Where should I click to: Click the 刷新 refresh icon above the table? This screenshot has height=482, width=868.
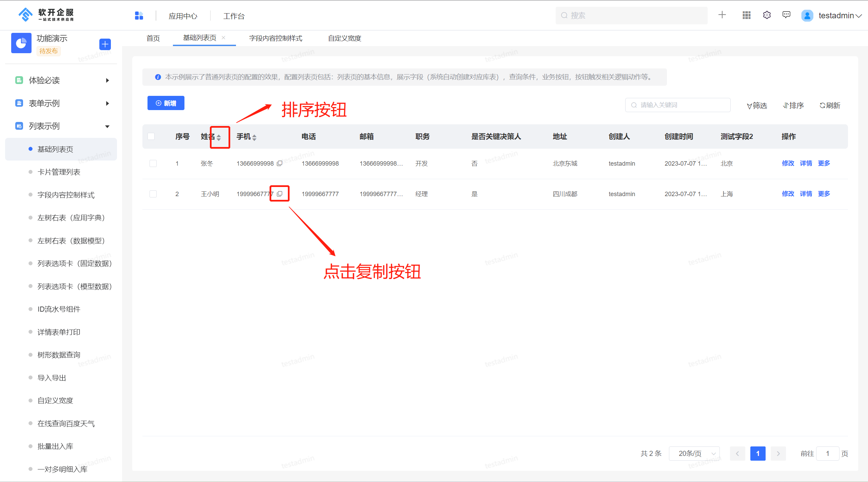[830, 105]
